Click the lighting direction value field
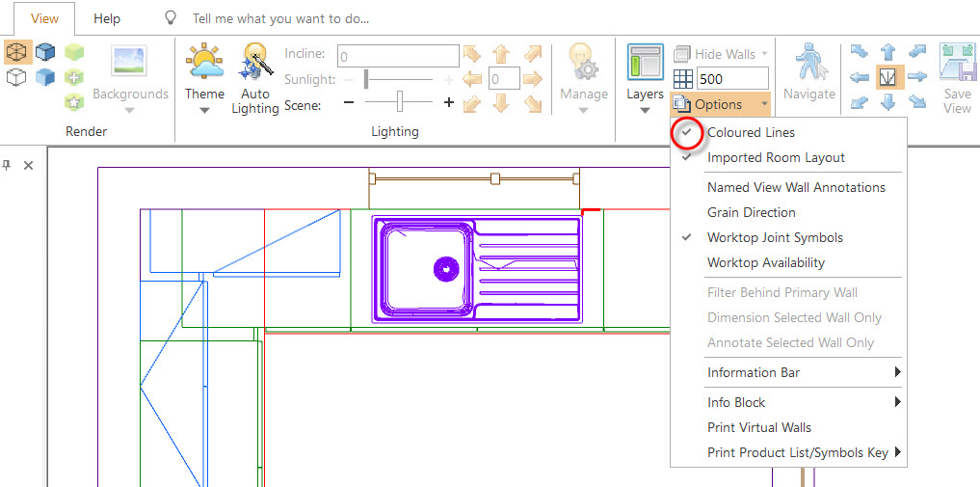 click(504, 79)
